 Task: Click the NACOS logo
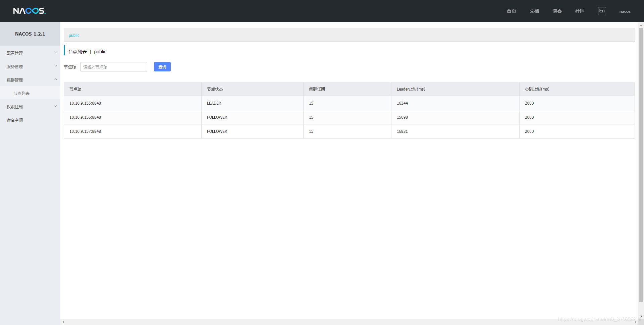click(30, 11)
